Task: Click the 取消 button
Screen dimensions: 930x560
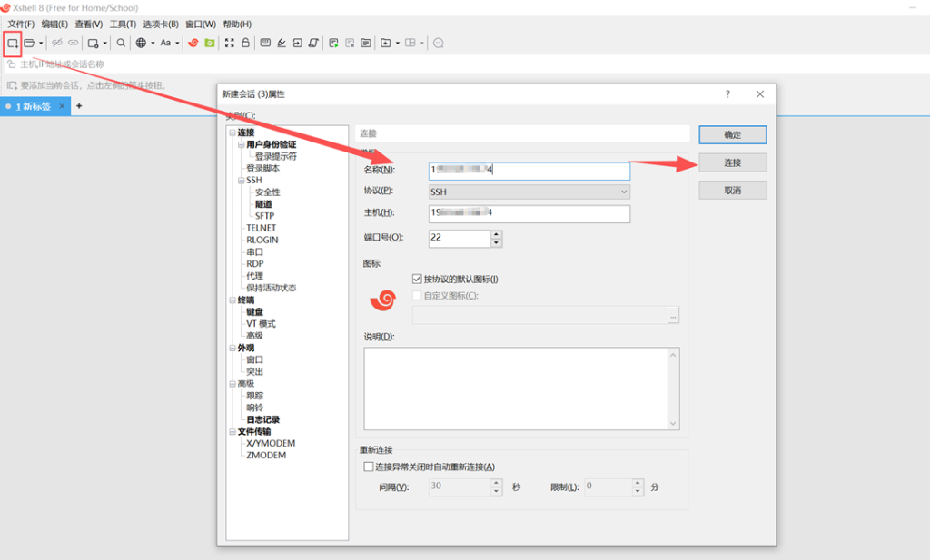Action: 732,191
